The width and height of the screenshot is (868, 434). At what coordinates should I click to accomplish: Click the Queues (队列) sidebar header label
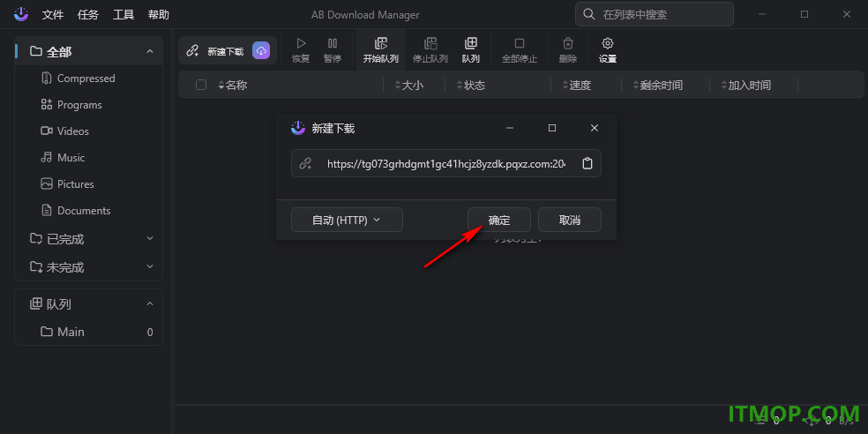point(59,304)
